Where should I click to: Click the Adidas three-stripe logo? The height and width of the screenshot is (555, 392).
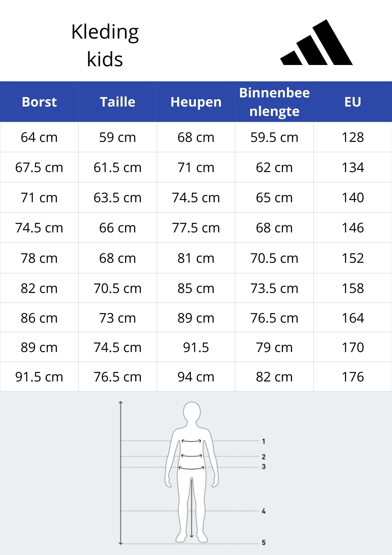coord(316,42)
